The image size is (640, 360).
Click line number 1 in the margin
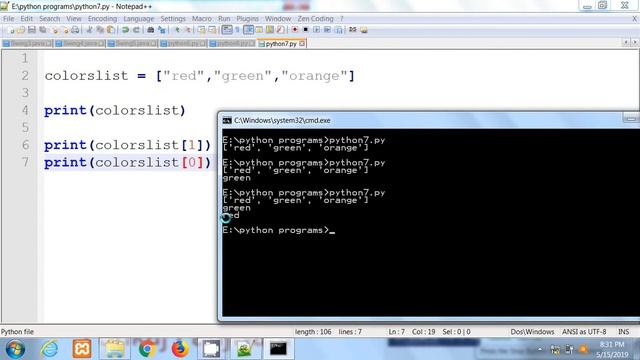25,58
